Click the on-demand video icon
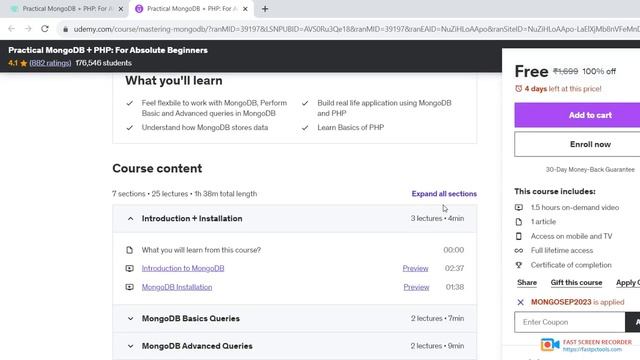 518,207
